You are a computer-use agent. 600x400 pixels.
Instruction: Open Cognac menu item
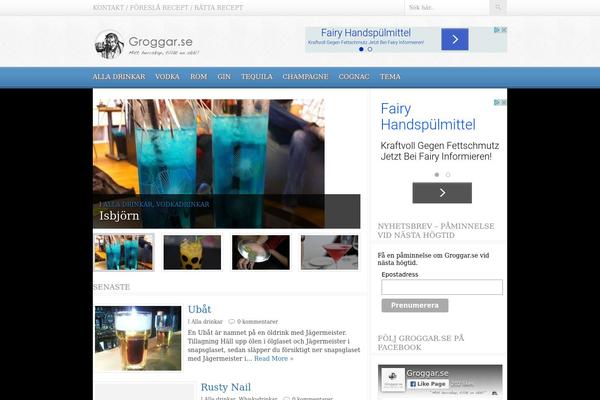click(x=354, y=77)
